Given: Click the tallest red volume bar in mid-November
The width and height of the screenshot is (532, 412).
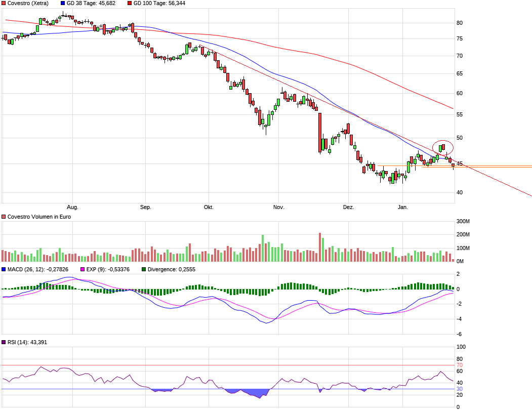Looking at the screenshot, I should point(319,247).
